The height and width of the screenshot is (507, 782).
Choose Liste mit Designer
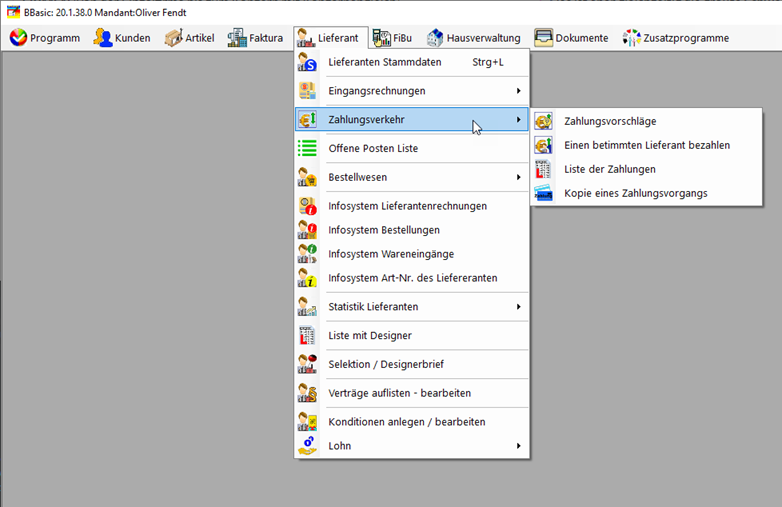412,336
